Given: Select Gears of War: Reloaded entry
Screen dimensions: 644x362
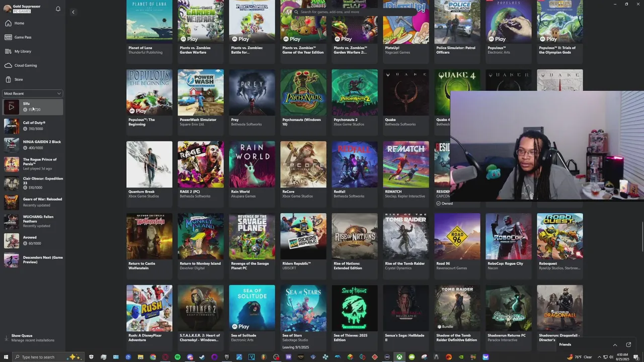Looking at the screenshot, I should (x=33, y=202).
